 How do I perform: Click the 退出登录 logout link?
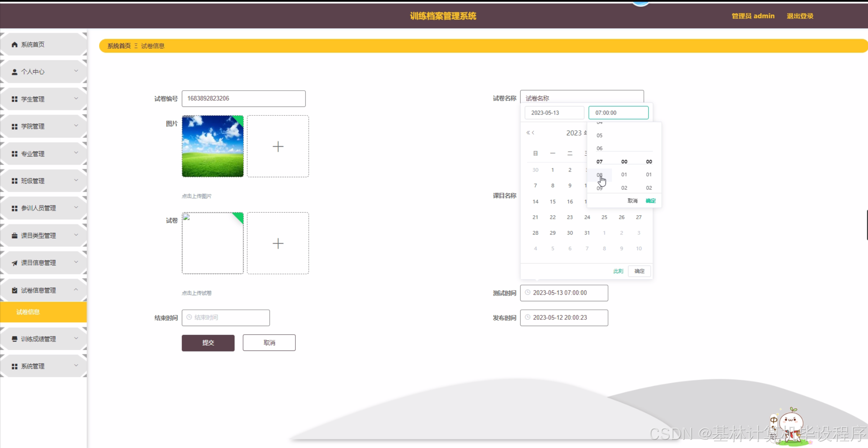click(x=799, y=16)
